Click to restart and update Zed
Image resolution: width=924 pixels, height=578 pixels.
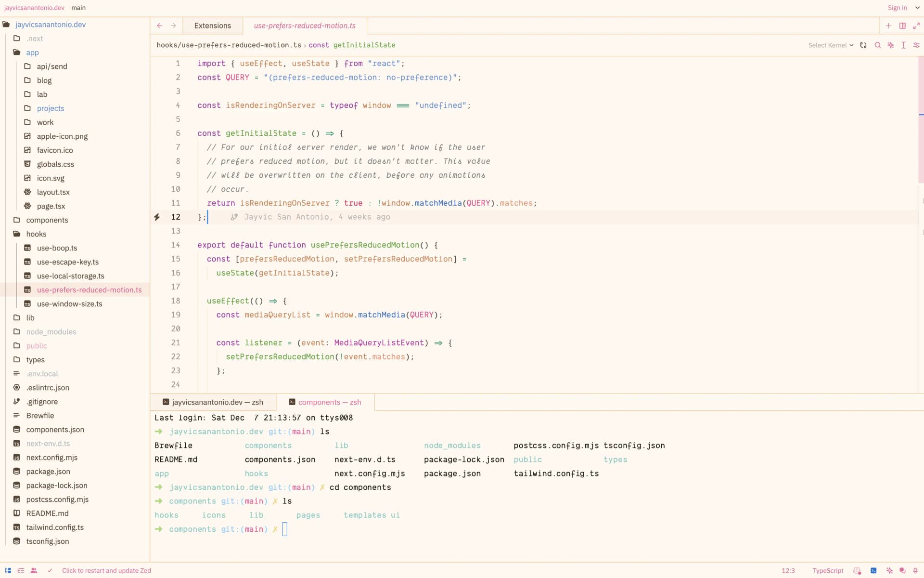tap(106, 570)
